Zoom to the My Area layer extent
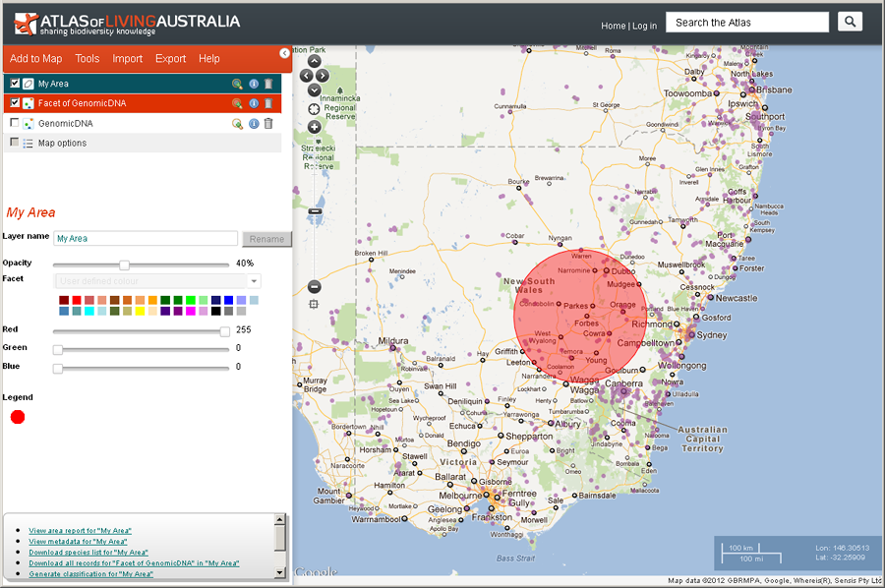This screenshot has height=588, width=885. [237, 85]
